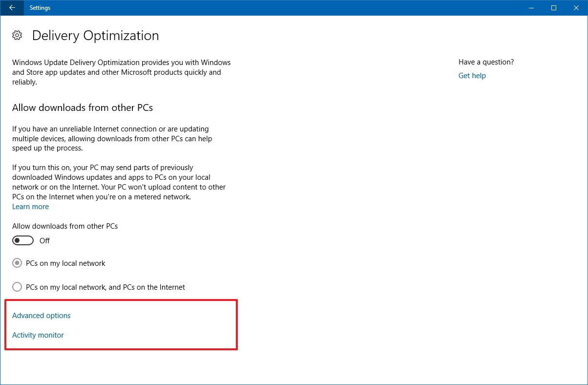Maximize the Settings window
The width and height of the screenshot is (588, 385).
coord(554,8)
